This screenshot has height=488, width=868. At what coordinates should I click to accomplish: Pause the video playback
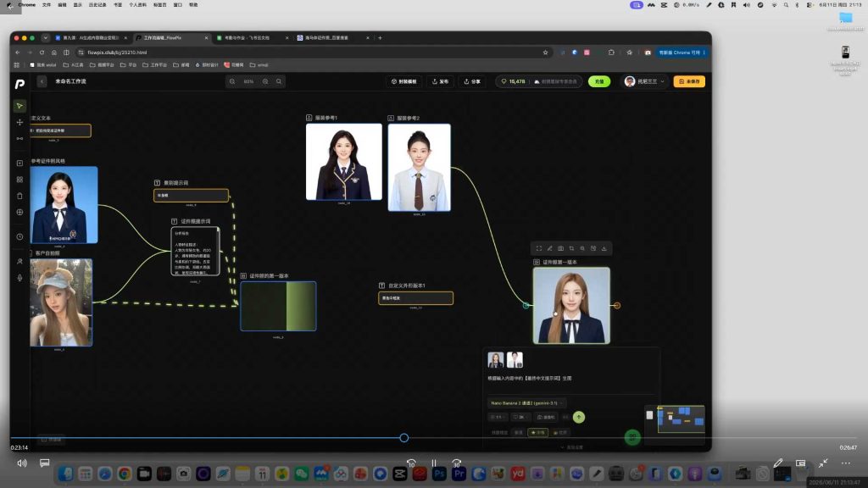[434, 463]
